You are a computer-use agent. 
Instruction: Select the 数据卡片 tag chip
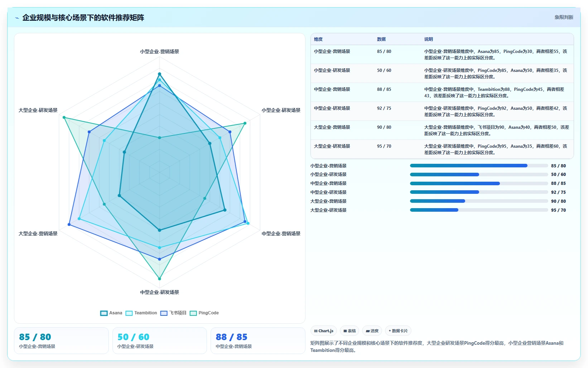click(x=398, y=331)
